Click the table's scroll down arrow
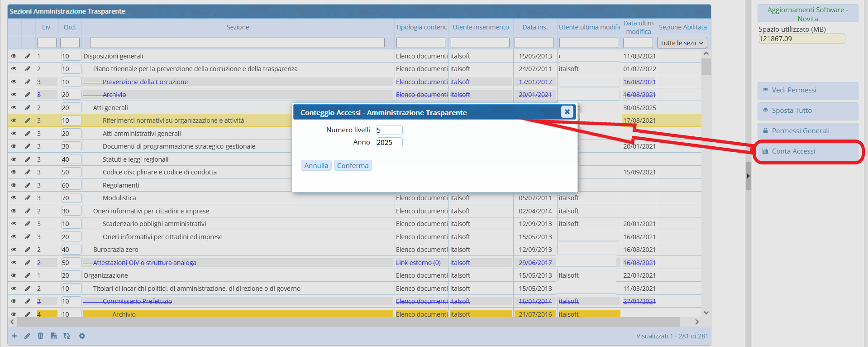 click(x=706, y=313)
